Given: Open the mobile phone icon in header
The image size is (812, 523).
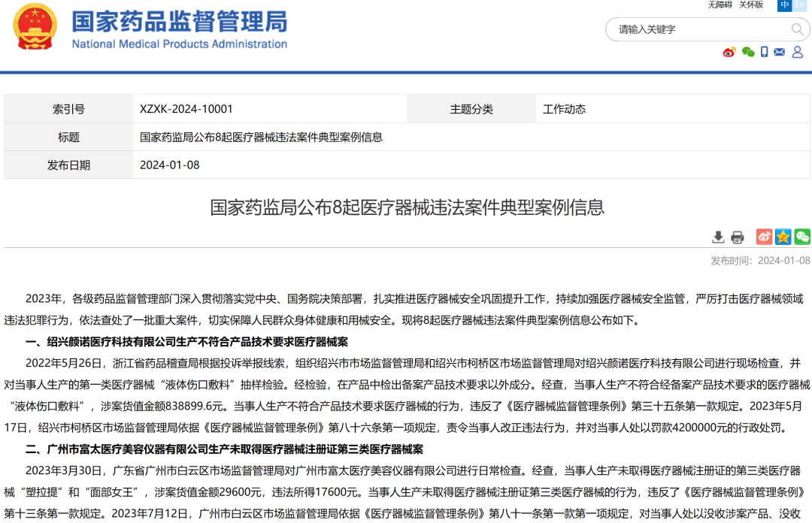Looking at the screenshot, I should [764, 52].
